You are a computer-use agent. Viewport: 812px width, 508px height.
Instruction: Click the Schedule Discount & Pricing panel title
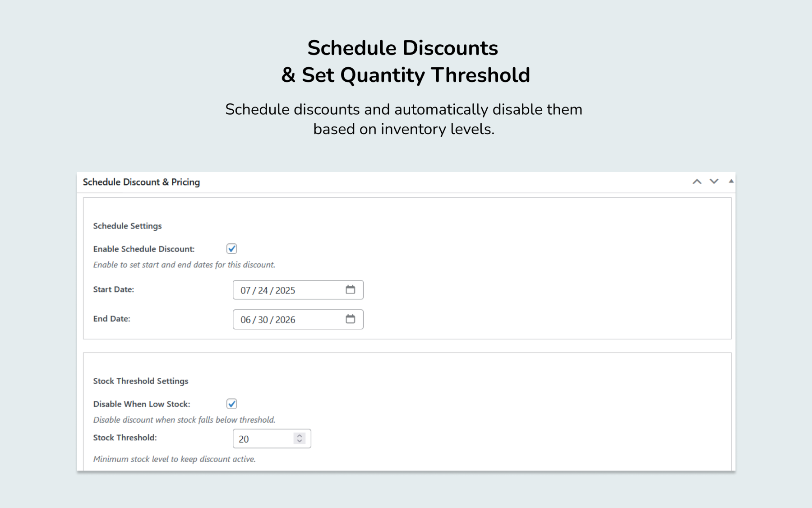(141, 182)
